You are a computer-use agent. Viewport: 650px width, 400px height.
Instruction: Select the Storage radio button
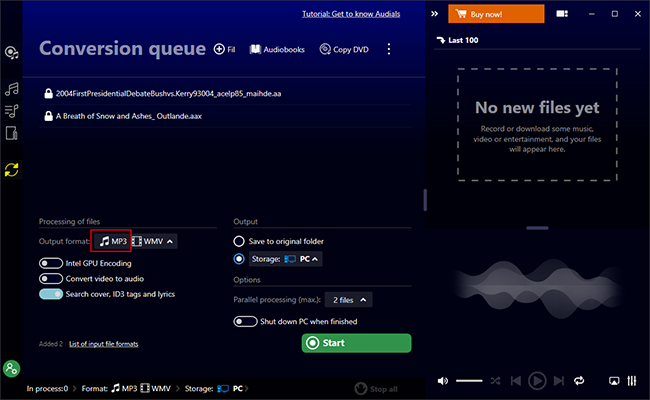[x=239, y=259]
